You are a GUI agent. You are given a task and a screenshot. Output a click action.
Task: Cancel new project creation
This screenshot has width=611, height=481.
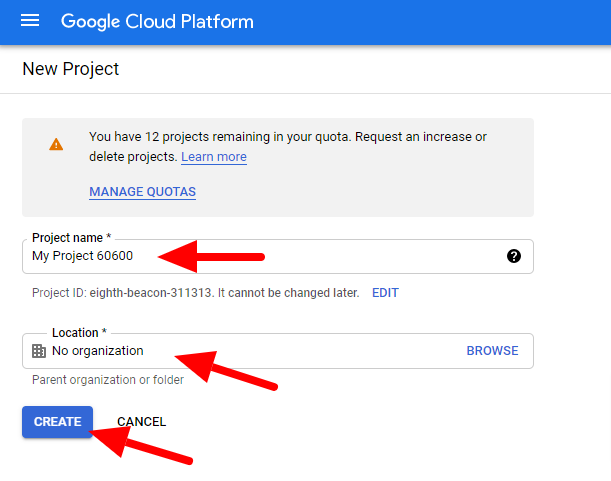pyautogui.click(x=141, y=422)
